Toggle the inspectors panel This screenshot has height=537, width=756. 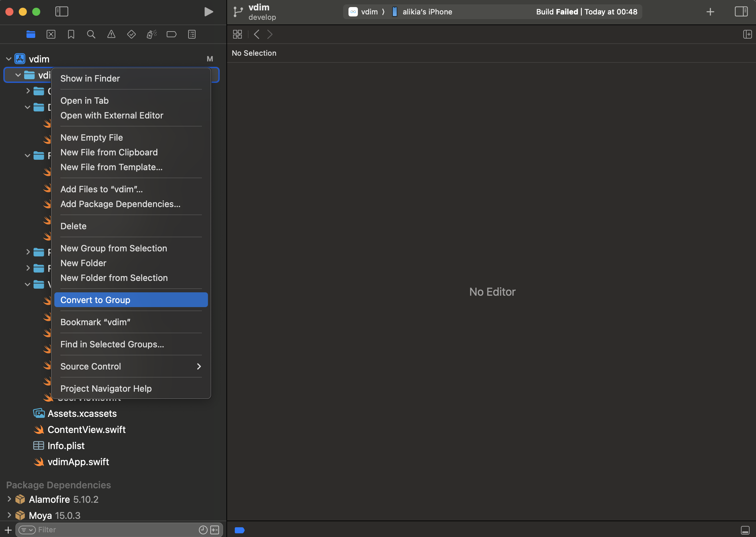coord(741,12)
